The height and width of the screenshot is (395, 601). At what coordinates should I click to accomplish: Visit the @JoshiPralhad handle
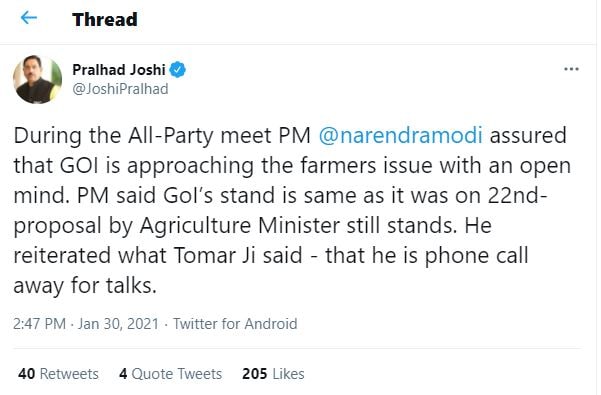point(120,89)
